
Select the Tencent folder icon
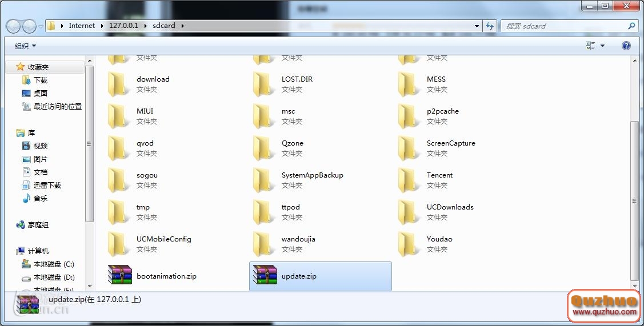[x=408, y=180]
